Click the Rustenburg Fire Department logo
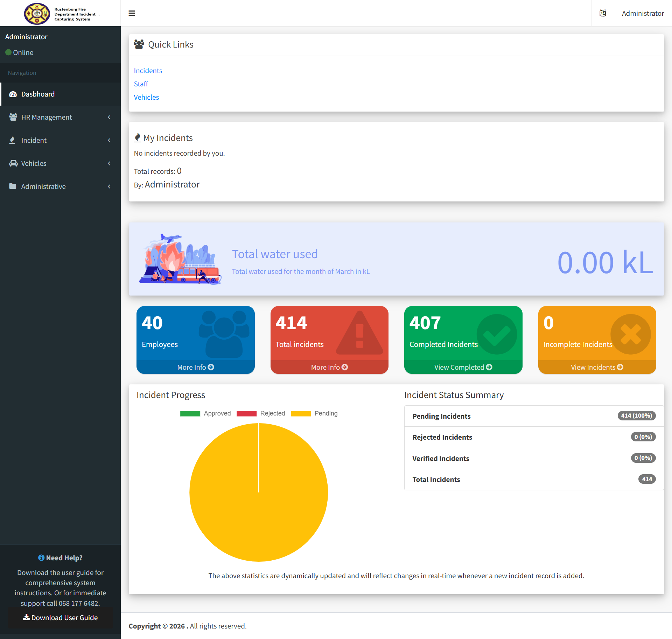The width and height of the screenshot is (672, 639). (x=37, y=14)
